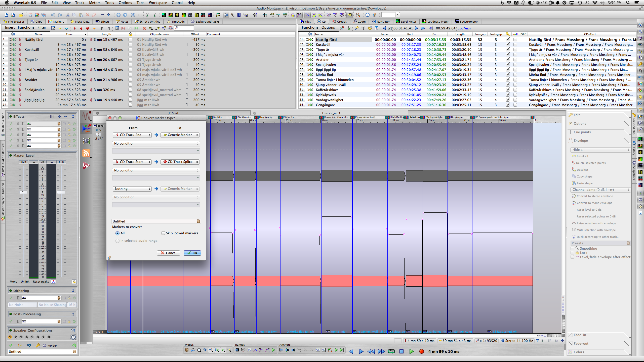Adjust the left master level fader
The width and height of the screenshot is (644, 362).
[x=23, y=192]
